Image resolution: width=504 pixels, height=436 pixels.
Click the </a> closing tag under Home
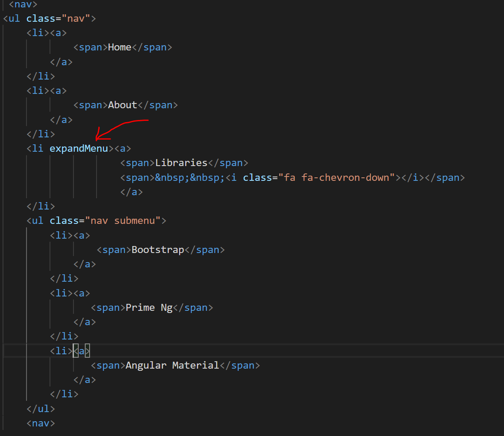point(62,61)
